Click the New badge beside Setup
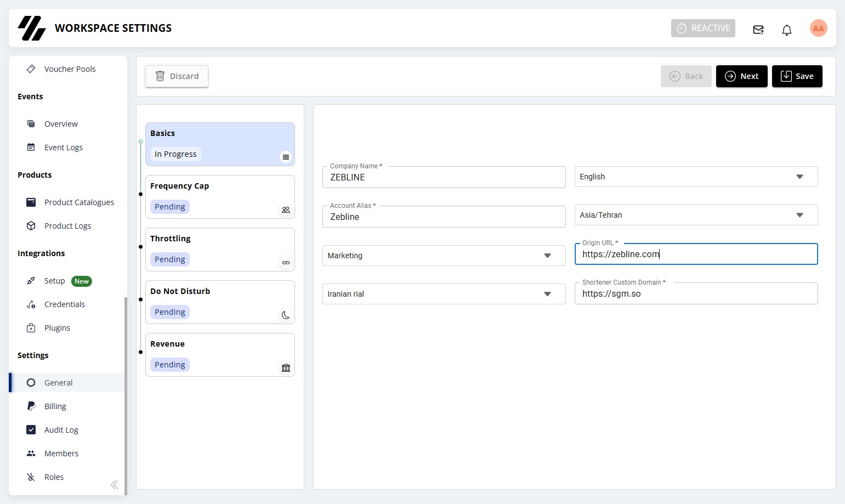845x504 pixels. [82, 281]
